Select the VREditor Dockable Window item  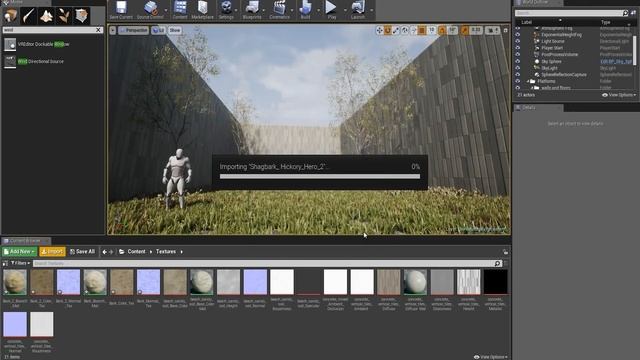(53, 44)
